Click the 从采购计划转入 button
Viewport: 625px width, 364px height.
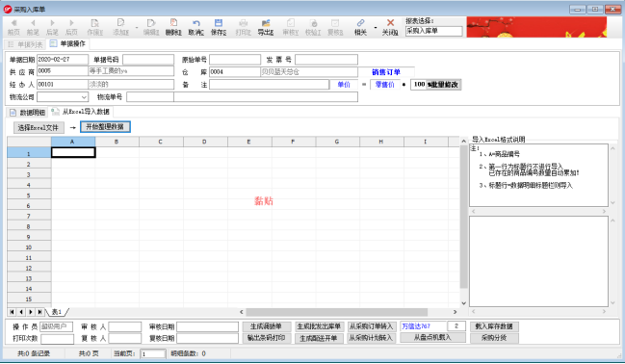click(371, 338)
